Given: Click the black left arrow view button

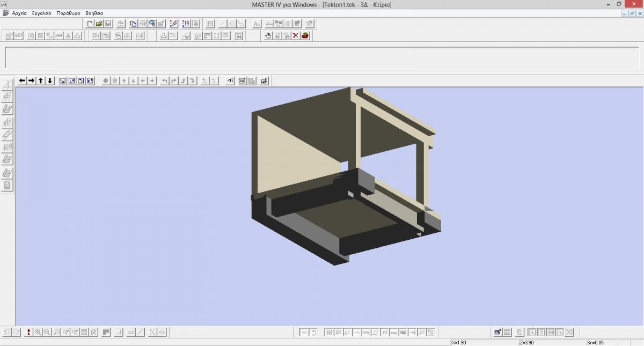Looking at the screenshot, I should tap(22, 80).
